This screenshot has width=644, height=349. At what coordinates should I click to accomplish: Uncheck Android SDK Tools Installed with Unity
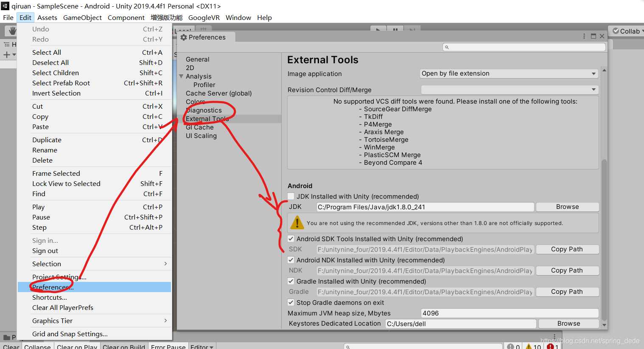(x=291, y=239)
